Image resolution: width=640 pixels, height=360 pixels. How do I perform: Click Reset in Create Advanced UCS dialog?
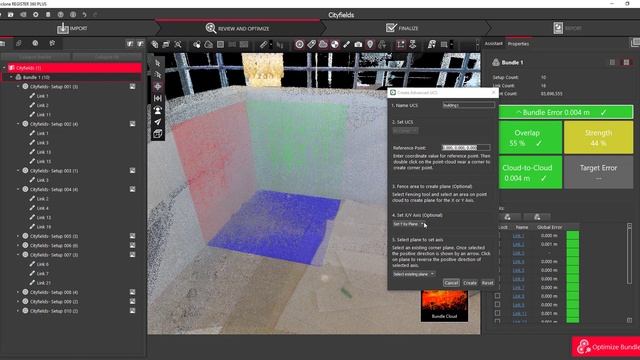(487, 283)
